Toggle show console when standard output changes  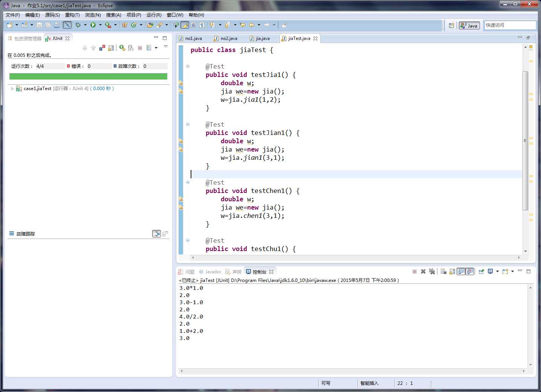point(461,271)
